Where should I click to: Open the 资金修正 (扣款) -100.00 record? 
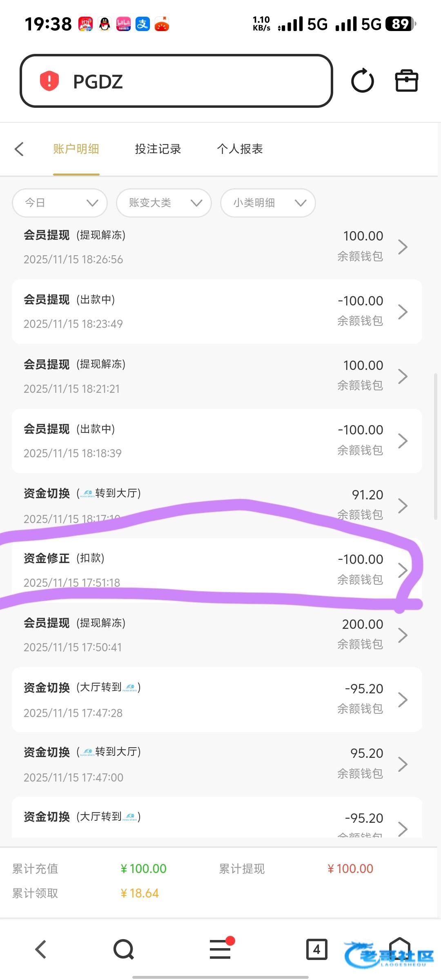point(216,570)
